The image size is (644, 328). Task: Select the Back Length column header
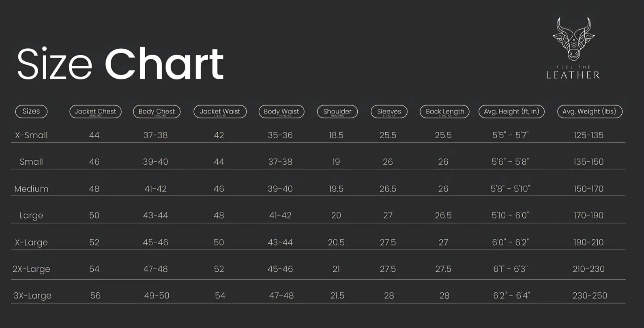click(x=444, y=111)
